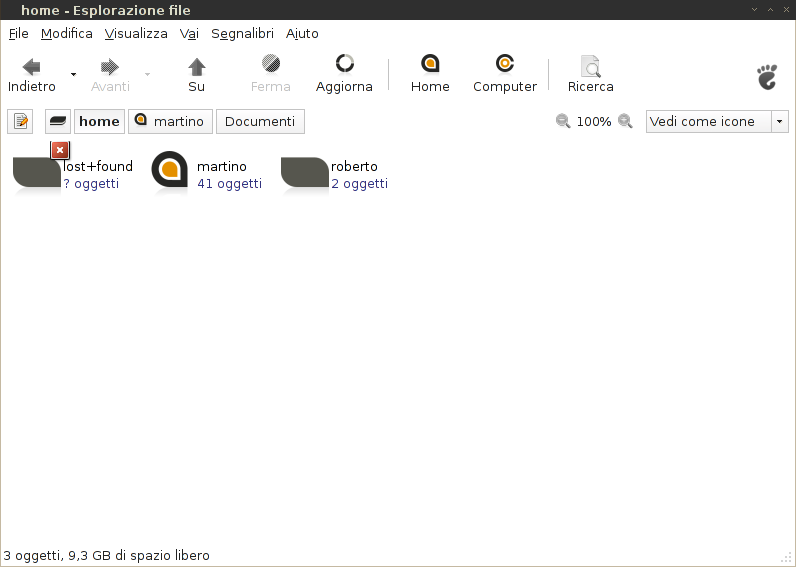Close the Esplorazione file window
Screen dimensions: 796x567
pyautogui.click(x=786, y=10)
